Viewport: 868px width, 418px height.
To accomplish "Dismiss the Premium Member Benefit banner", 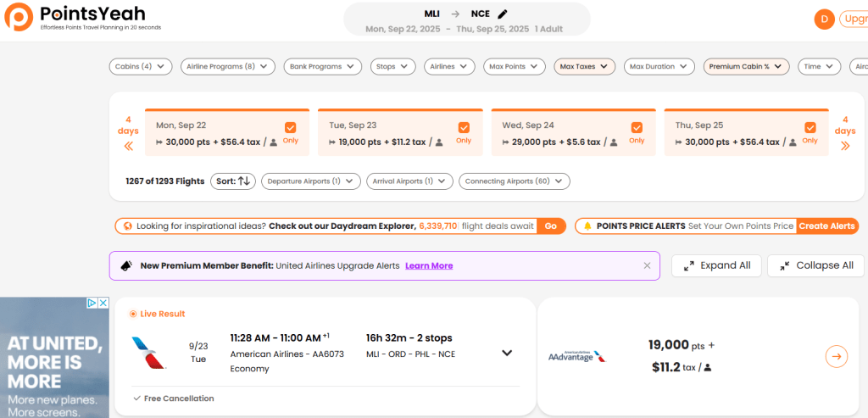I will point(647,265).
